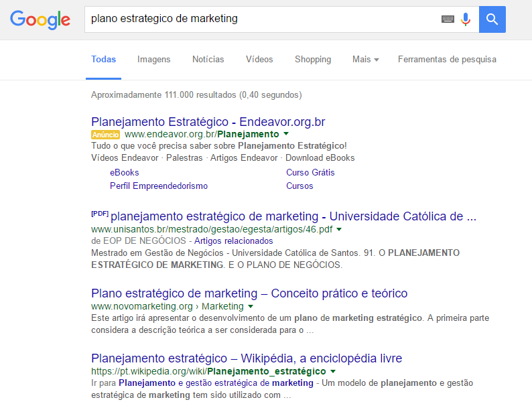Switch to the Notícias tab

(208, 60)
